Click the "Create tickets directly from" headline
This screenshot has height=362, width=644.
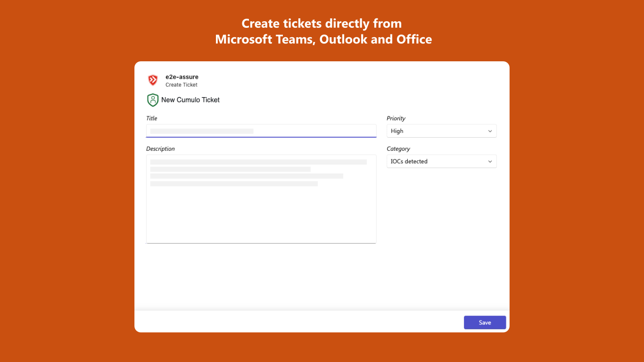pos(322,23)
